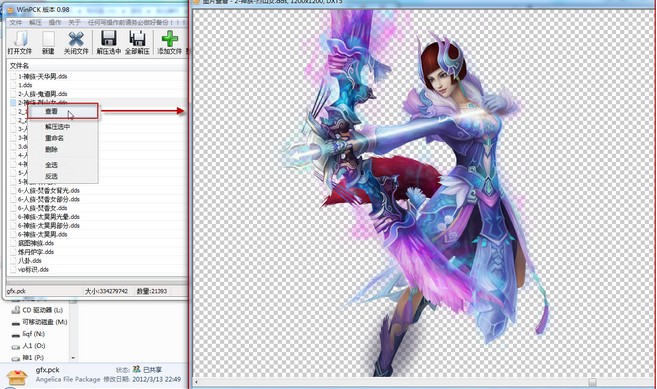Viewport: 657px width, 389px height.
Task: Select file 1-神族-天华男.dds
Action: 42,76
